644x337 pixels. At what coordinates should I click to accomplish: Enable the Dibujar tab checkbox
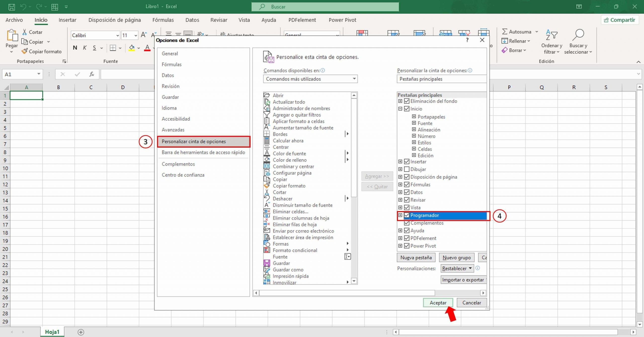tap(407, 169)
